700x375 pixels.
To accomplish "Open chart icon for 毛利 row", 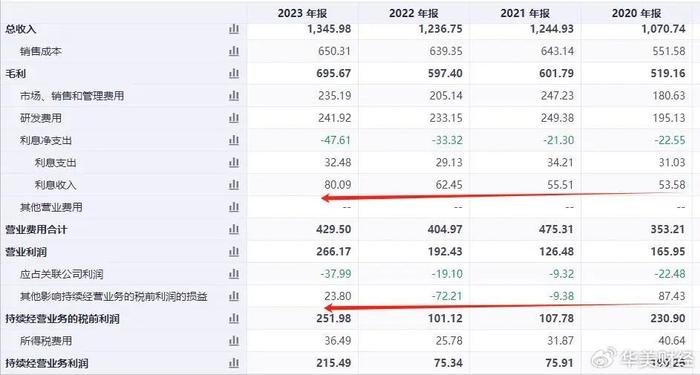I will 234,73.
